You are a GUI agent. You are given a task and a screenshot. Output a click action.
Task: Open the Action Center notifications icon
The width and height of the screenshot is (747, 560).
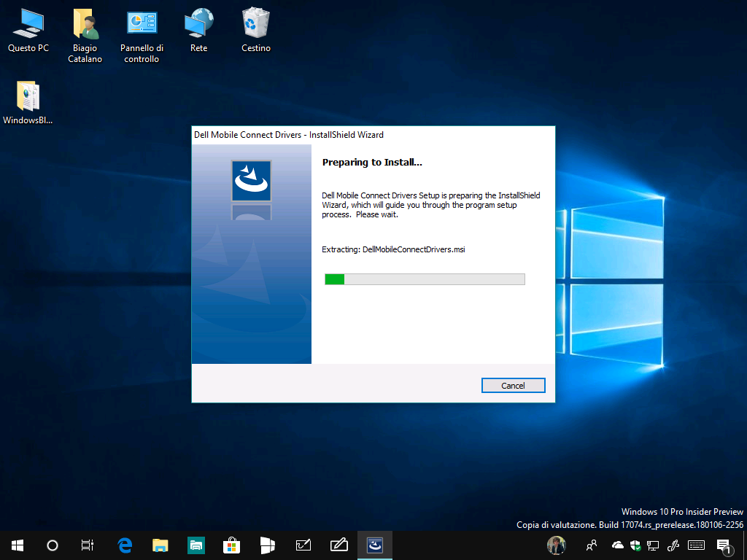(724, 546)
